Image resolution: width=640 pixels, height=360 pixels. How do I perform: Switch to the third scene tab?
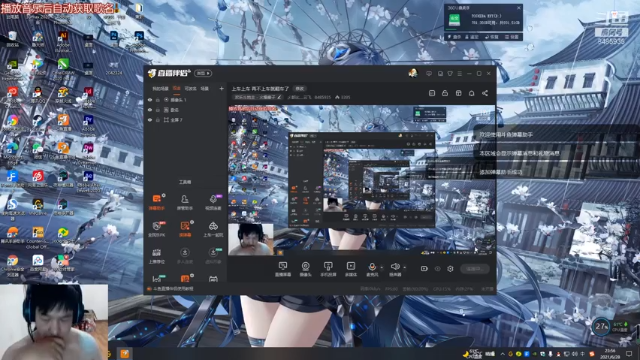[x=190, y=89]
